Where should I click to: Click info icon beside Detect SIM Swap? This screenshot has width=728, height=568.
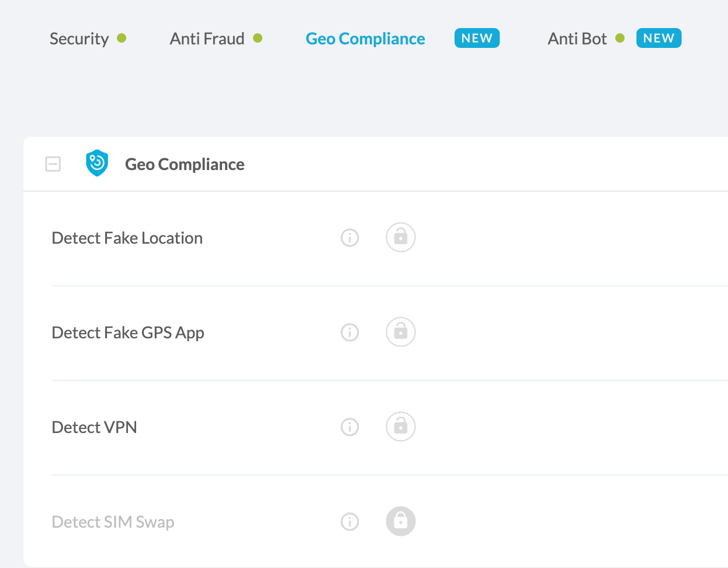point(349,521)
